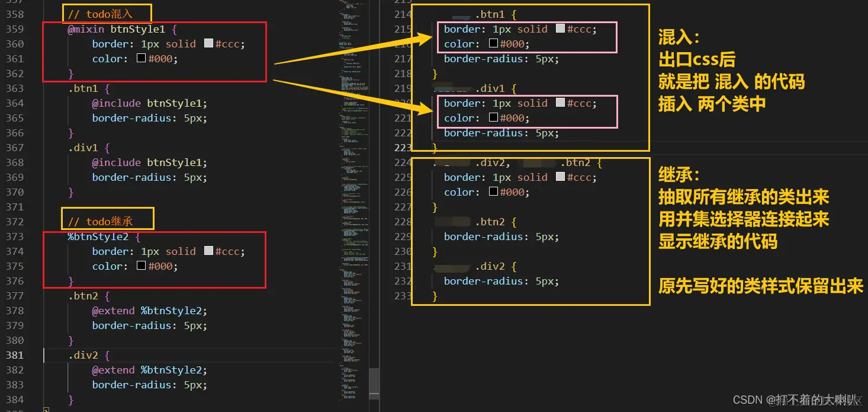
Task: Click ".div2, .btn2 {" selector on line 224
Action: (518, 162)
